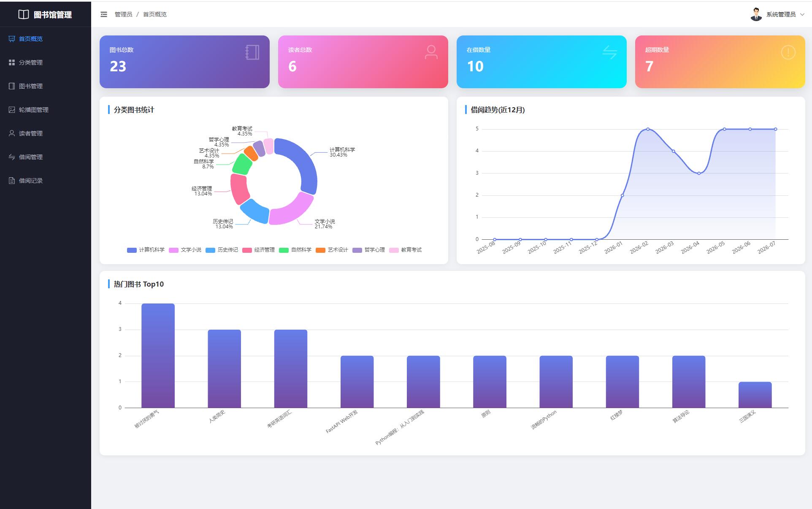Click the 图书馆管理 title text
812x509 pixels.
tap(53, 15)
